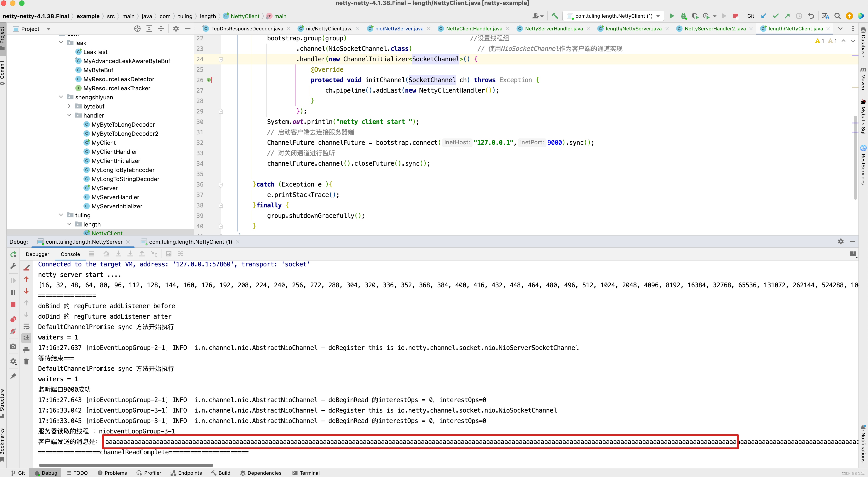The width and height of the screenshot is (868, 477).
Task: Pause the program in debug panel
Action: tap(13, 292)
